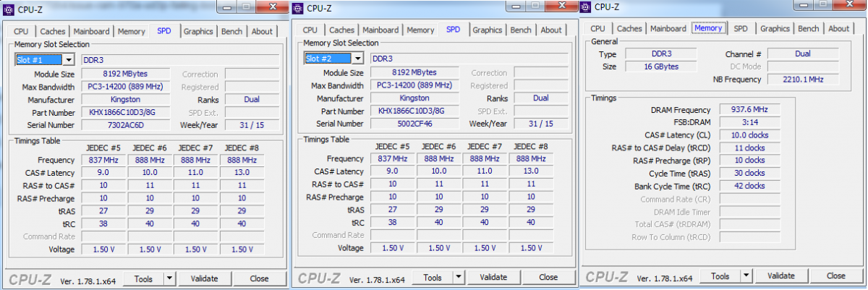
Task: Click the Close button in the Memory window
Action: [x=836, y=276]
